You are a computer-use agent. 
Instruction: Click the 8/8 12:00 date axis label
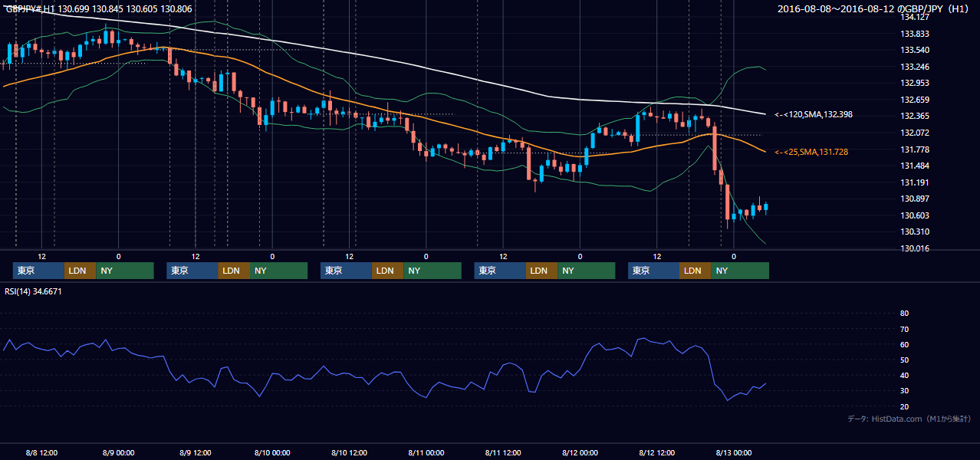coord(41,452)
